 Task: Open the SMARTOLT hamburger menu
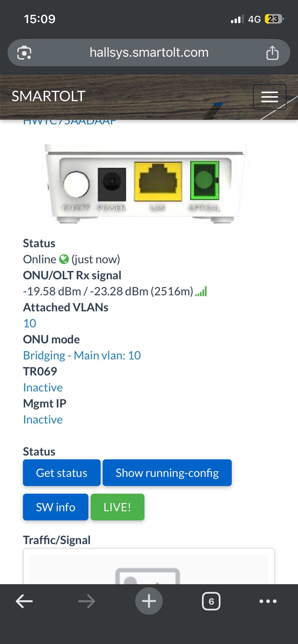[x=269, y=97]
